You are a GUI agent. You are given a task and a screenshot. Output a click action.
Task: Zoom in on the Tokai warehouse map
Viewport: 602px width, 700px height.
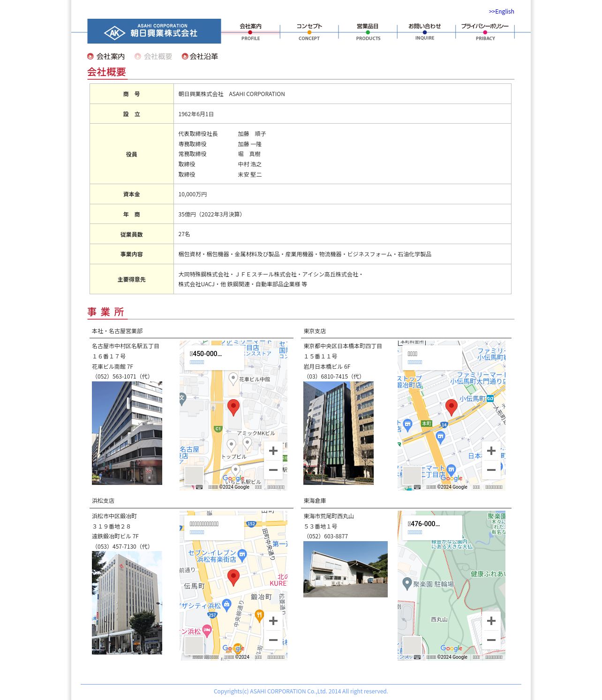point(491,621)
